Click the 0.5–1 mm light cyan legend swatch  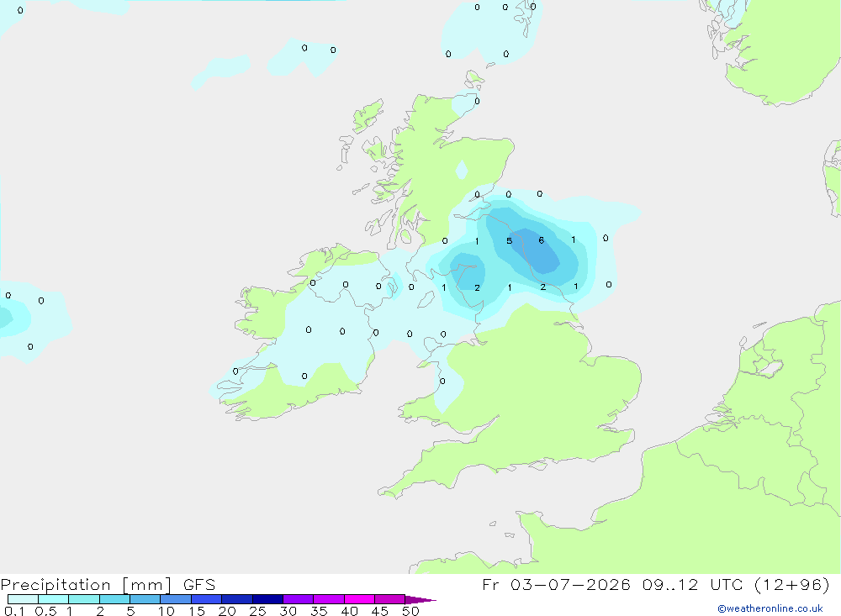click(x=54, y=599)
